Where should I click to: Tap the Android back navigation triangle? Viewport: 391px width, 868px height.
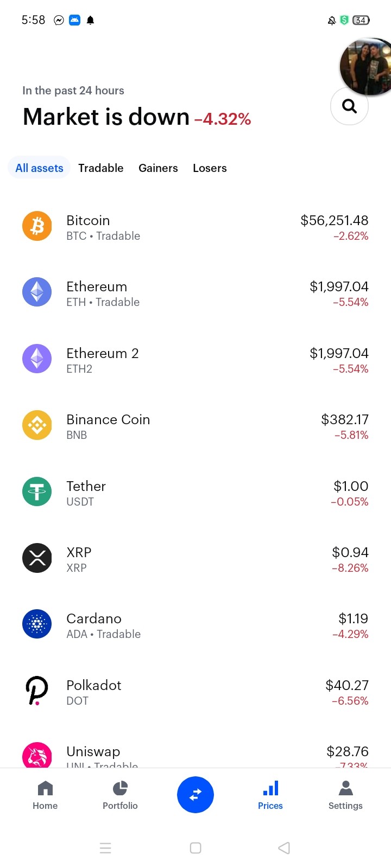pos(284,848)
